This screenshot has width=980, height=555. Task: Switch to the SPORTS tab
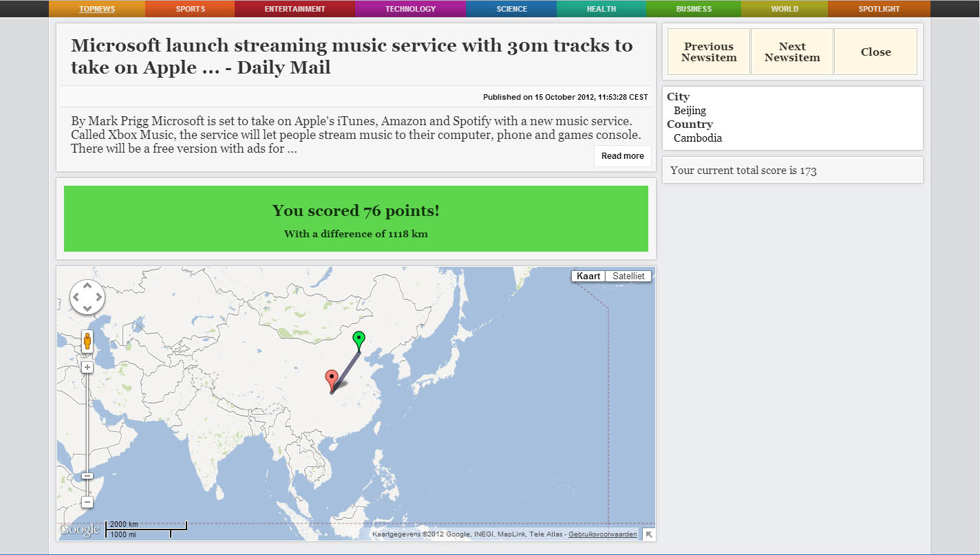(190, 9)
